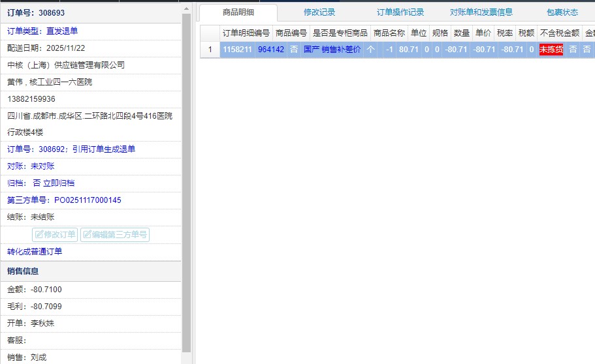Click the 转化成普通订单 link

click(x=35, y=252)
